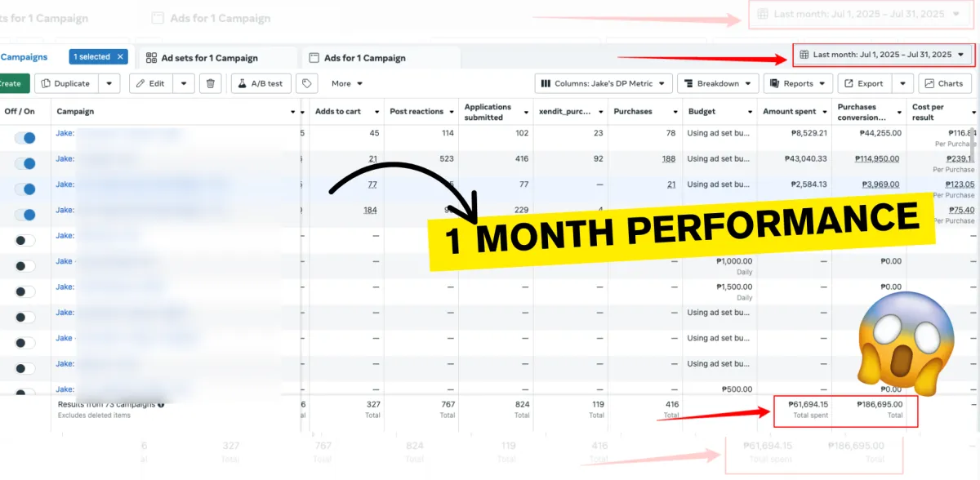
Task: Click the green Create button
Action: pyautogui.click(x=13, y=83)
